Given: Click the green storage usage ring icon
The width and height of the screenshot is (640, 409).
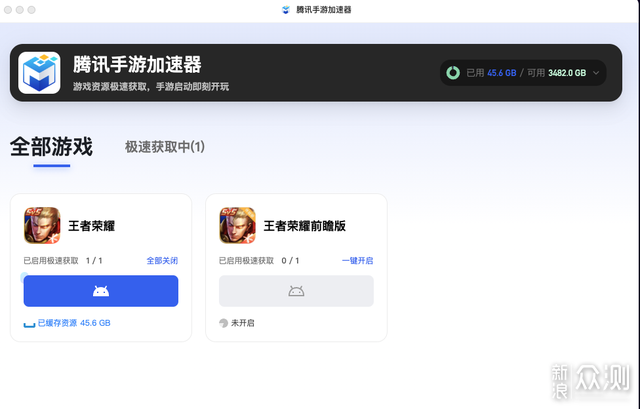Looking at the screenshot, I should (453, 73).
